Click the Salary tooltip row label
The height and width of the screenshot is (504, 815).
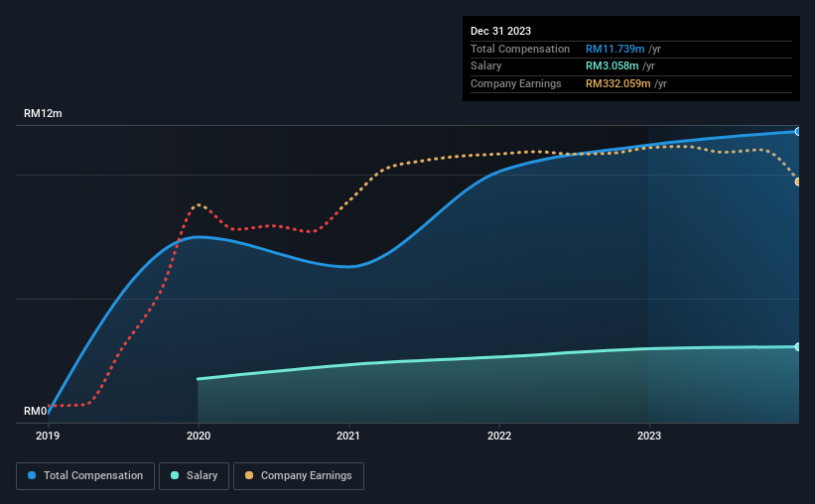486,66
